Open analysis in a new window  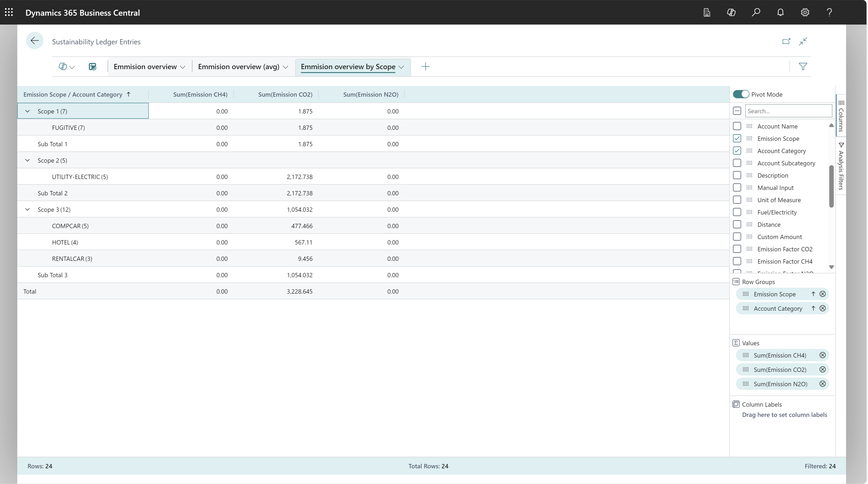pyautogui.click(x=787, y=41)
